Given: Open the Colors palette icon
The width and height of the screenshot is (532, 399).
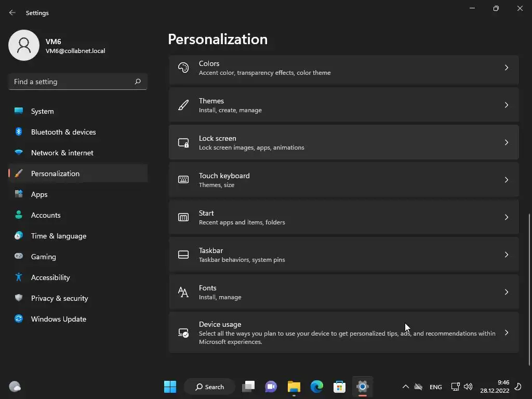Looking at the screenshot, I should click(x=183, y=68).
